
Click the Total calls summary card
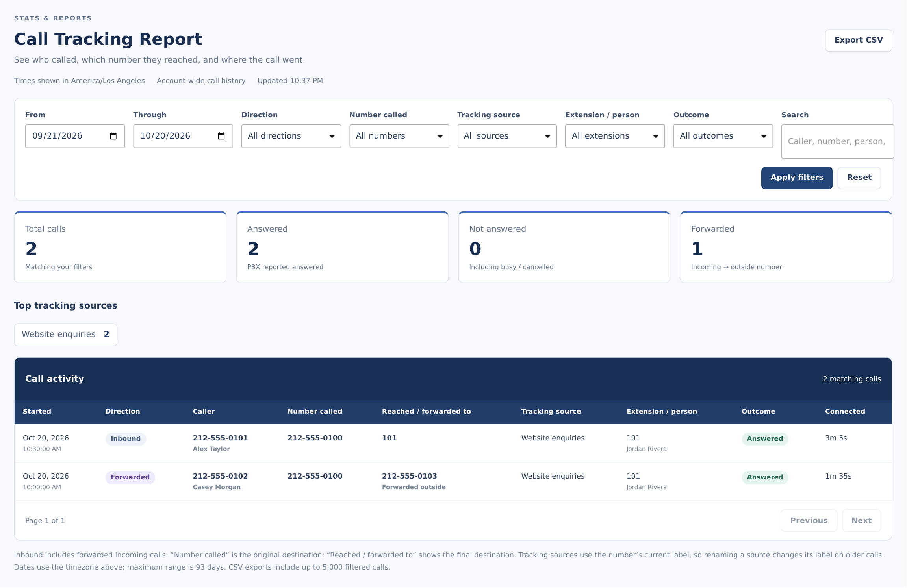(x=120, y=247)
